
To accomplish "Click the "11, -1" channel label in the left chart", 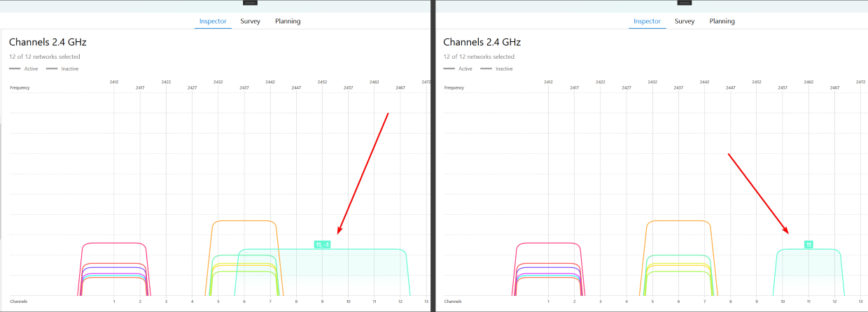I will coord(322,245).
